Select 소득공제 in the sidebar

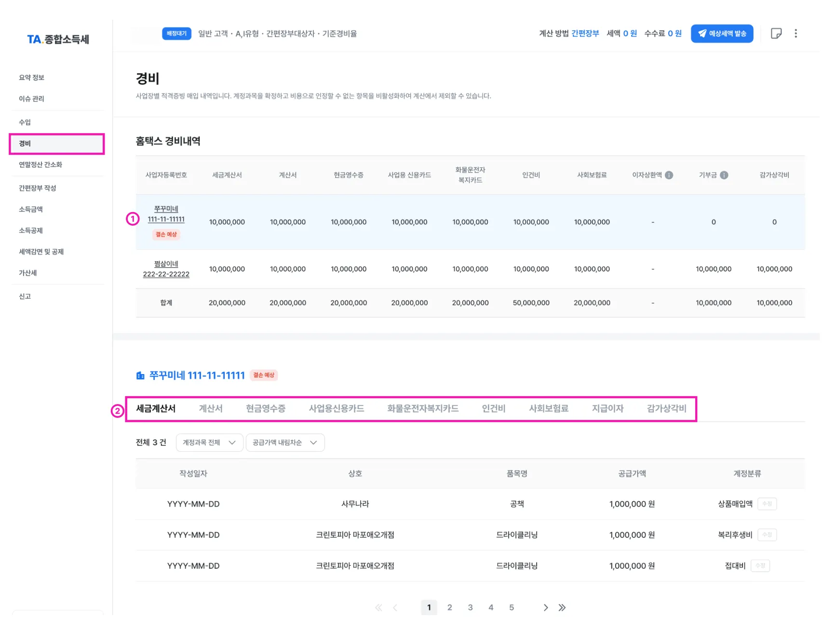[x=31, y=230]
